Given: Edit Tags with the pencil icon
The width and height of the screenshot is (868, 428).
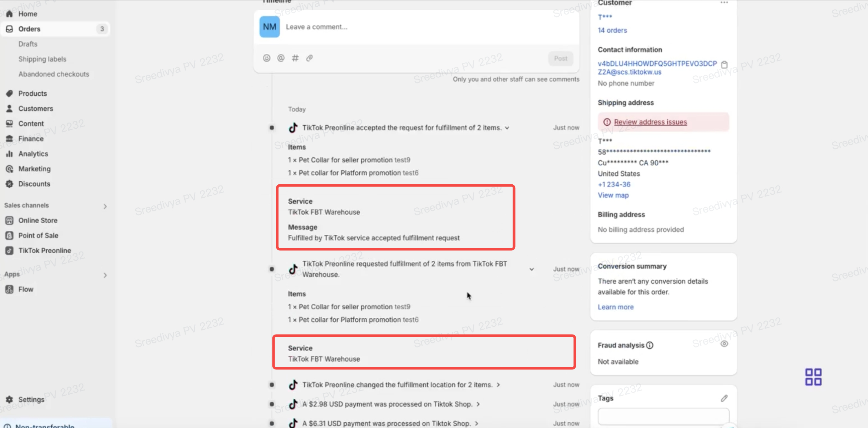Looking at the screenshot, I should coord(724,398).
